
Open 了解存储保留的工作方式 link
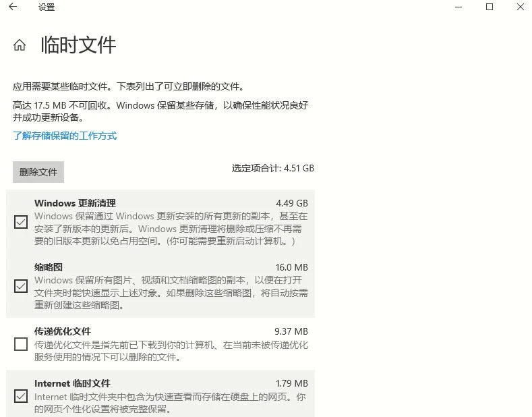(x=65, y=136)
